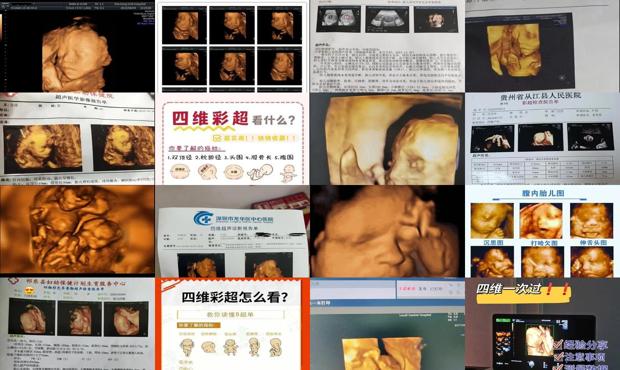Open the blurry orange ultrasound close-up thumbnail
The width and height of the screenshot is (620, 370).
(77, 231)
